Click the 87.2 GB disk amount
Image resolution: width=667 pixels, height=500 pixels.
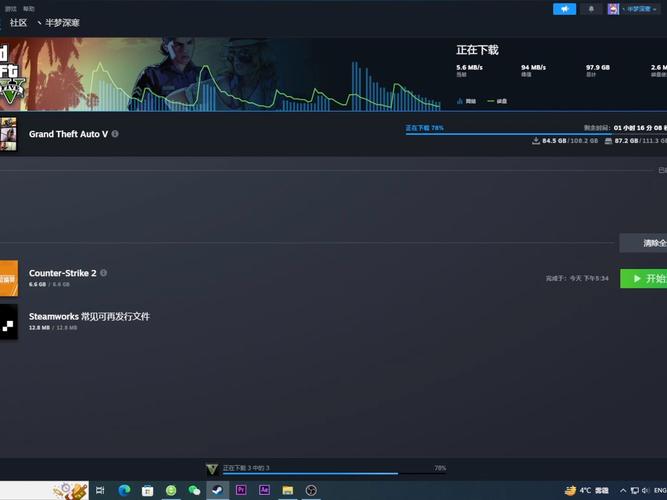coord(626,141)
